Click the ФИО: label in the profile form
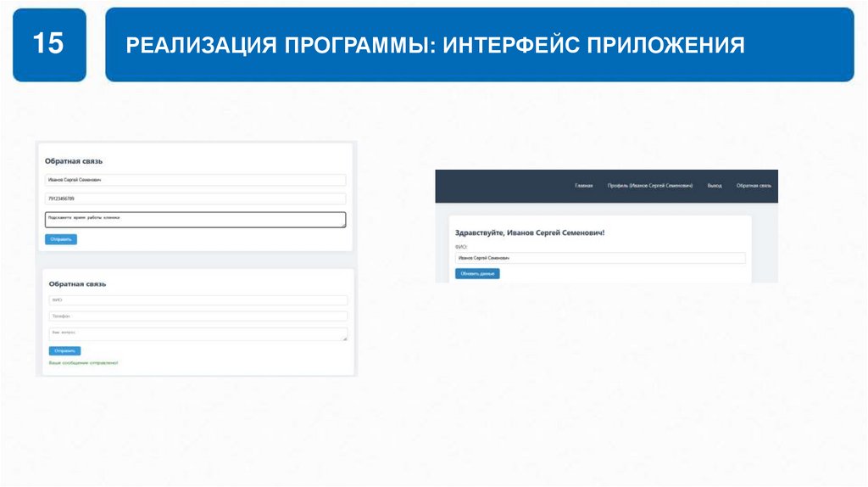 pyautogui.click(x=461, y=247)
